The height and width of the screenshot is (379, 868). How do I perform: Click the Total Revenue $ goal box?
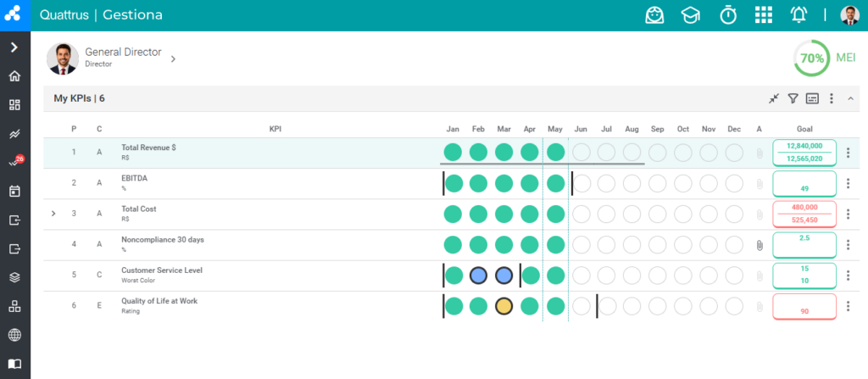pyautogui.click(x=804, y=153)
